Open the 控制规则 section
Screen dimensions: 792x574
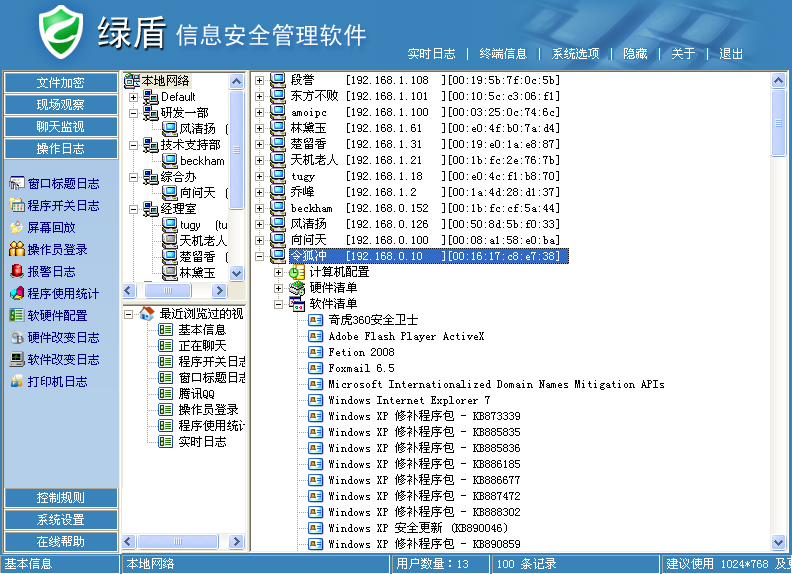(61, 498)
